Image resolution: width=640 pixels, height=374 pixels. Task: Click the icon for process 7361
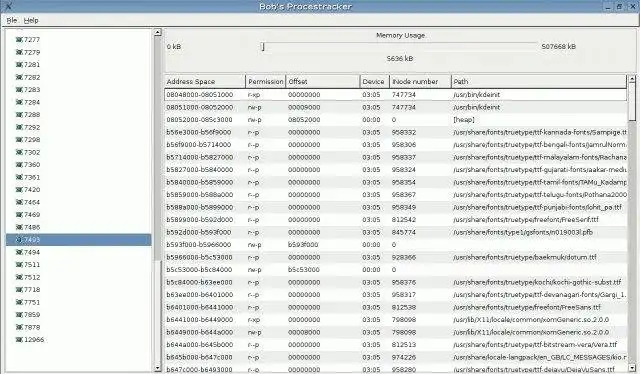point(19,177)
